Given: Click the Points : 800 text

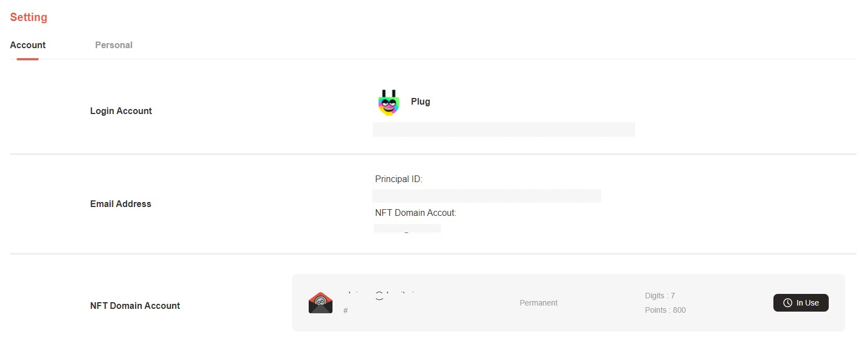Looking at the screenshot, I should click(665, 310).
